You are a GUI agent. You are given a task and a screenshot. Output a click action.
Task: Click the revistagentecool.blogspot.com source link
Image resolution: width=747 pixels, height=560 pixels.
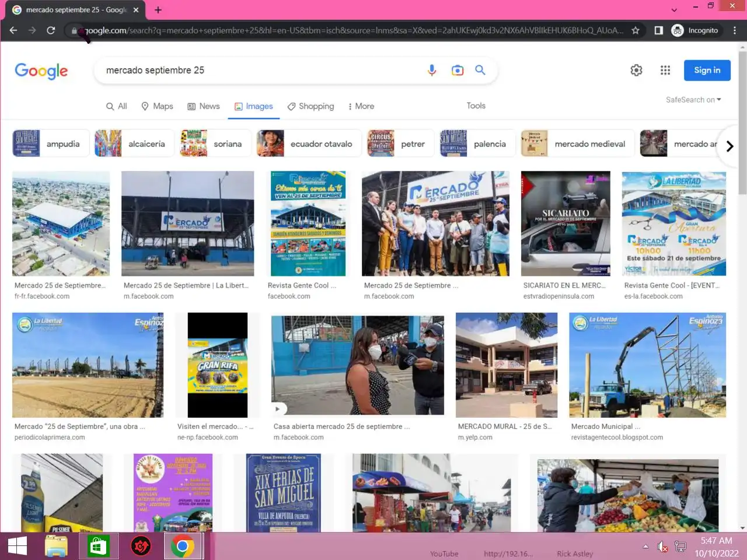click(x=617, y=437)
